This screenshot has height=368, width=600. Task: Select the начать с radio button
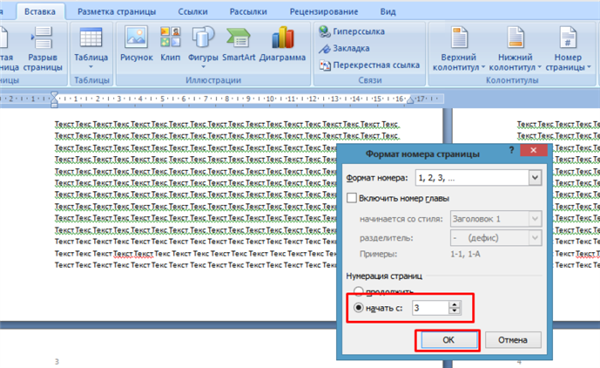click(359, 308)
